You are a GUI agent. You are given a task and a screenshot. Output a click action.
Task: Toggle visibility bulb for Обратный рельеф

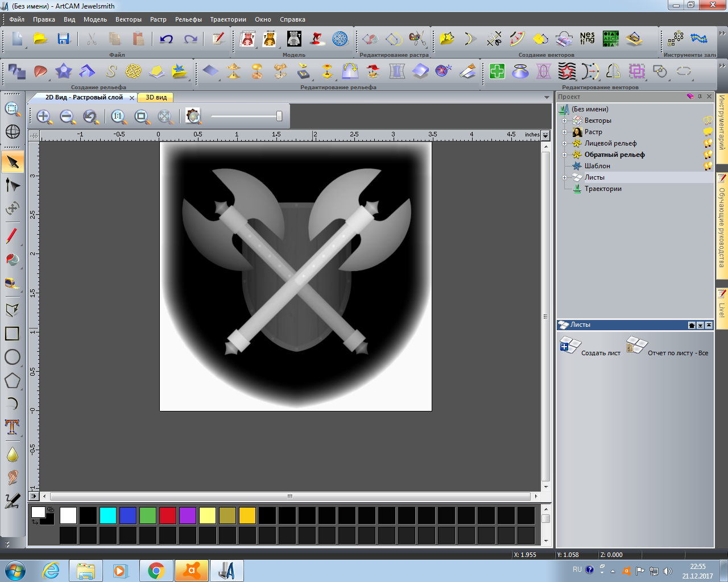tap(708, 155)
